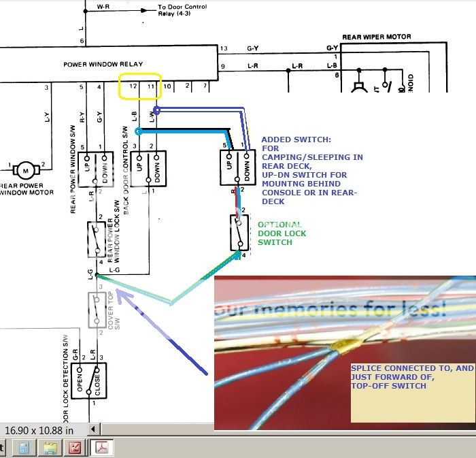Click the rear power window motor symbol

(27, 168)
